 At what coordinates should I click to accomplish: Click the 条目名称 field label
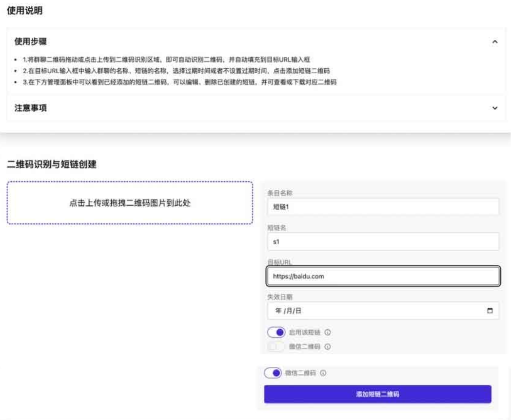pos(279,193)
